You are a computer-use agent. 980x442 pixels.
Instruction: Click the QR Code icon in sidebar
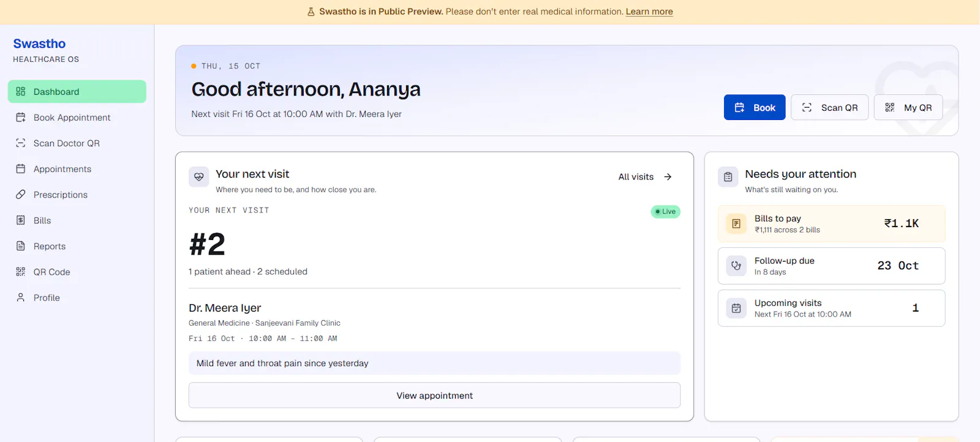pos(21,272)
